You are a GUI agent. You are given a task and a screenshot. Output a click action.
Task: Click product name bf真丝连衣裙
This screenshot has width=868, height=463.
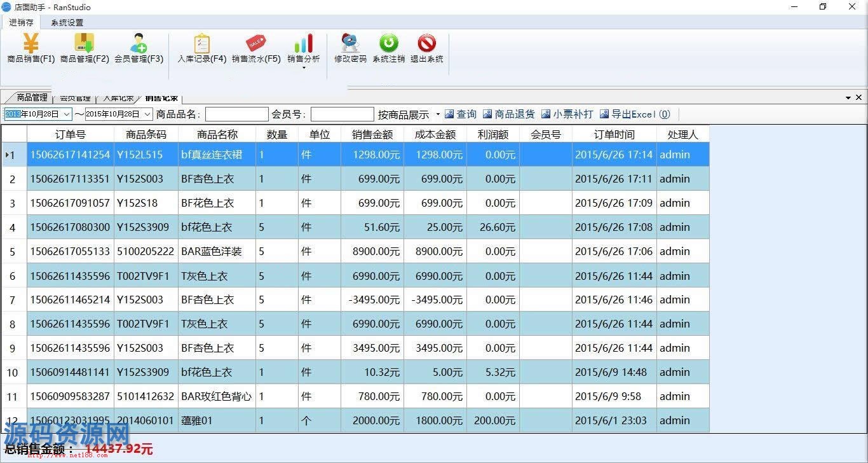(217, 155)
